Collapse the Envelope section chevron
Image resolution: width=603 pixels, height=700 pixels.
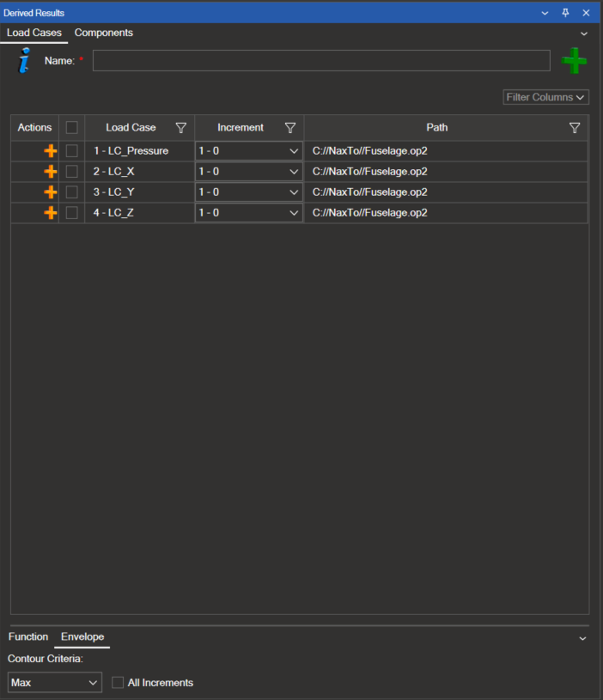pos(583,638)
